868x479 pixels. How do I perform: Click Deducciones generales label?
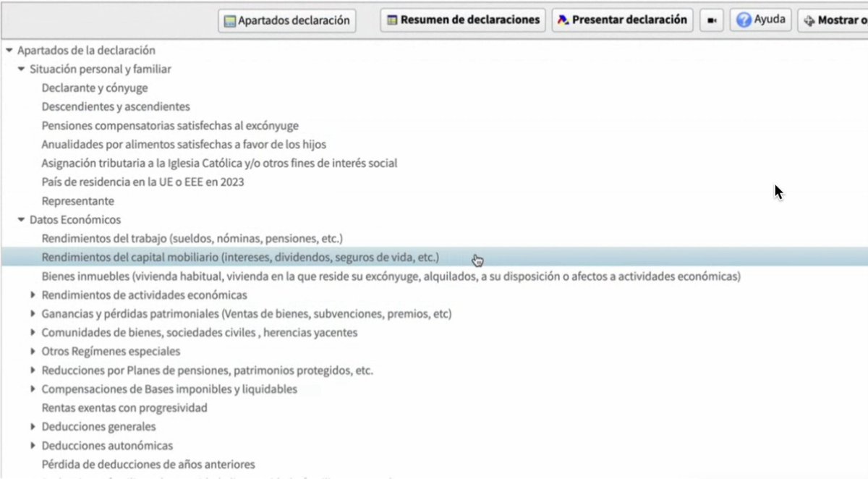tap(98, 427)
